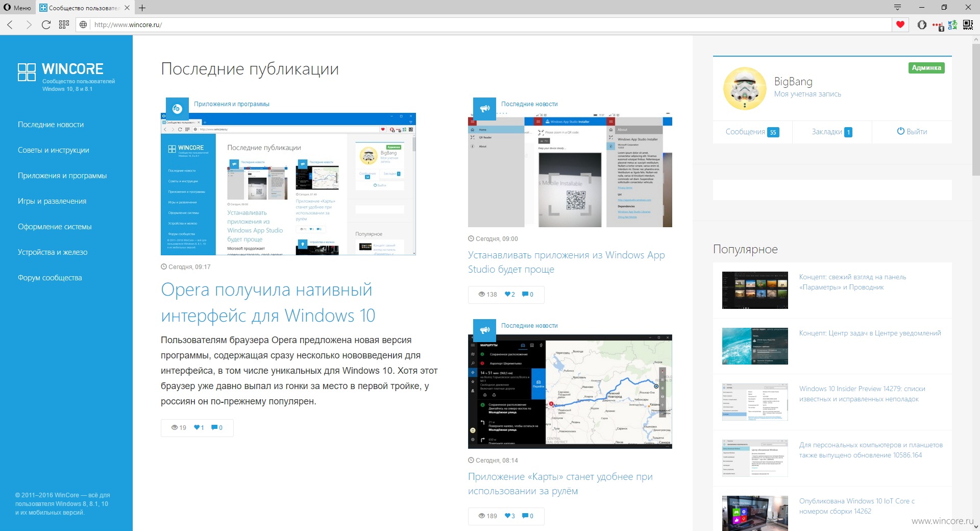This screenshot has height=531, width=980.
Task: Like the App Studio article, heart count 2
Action: point(509,295)
